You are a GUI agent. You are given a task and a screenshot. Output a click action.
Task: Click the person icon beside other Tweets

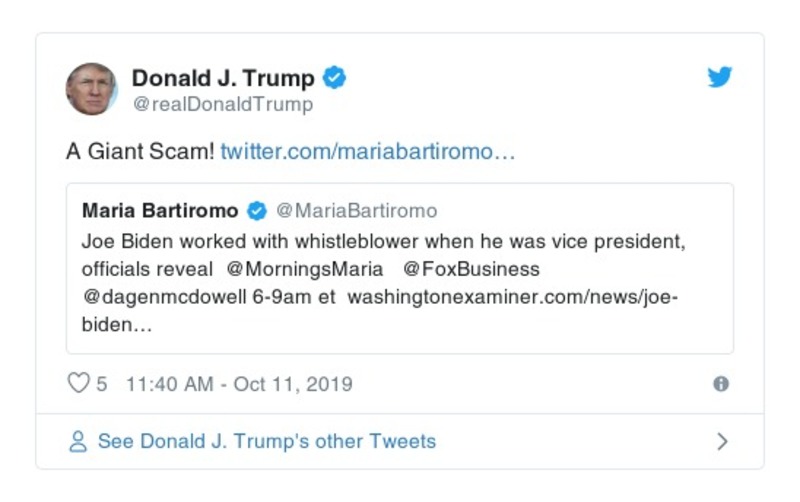point(78,441)
